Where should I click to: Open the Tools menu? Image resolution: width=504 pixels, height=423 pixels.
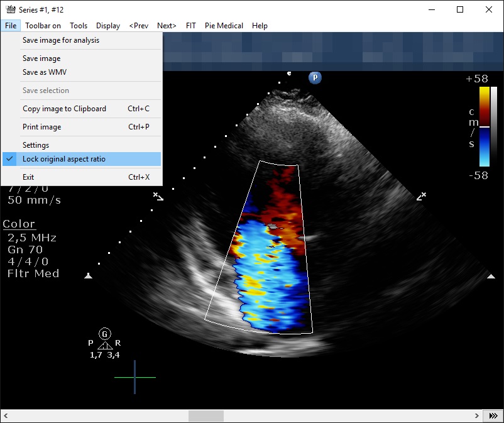[78, 25]
